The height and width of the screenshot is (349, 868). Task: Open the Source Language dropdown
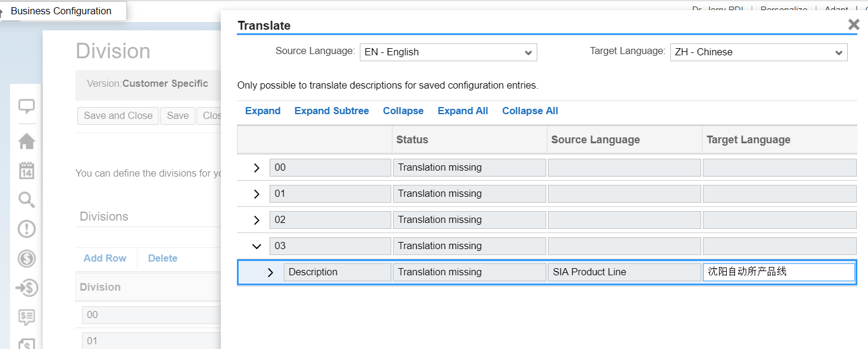pyautogui.click(x=448, y=52)
